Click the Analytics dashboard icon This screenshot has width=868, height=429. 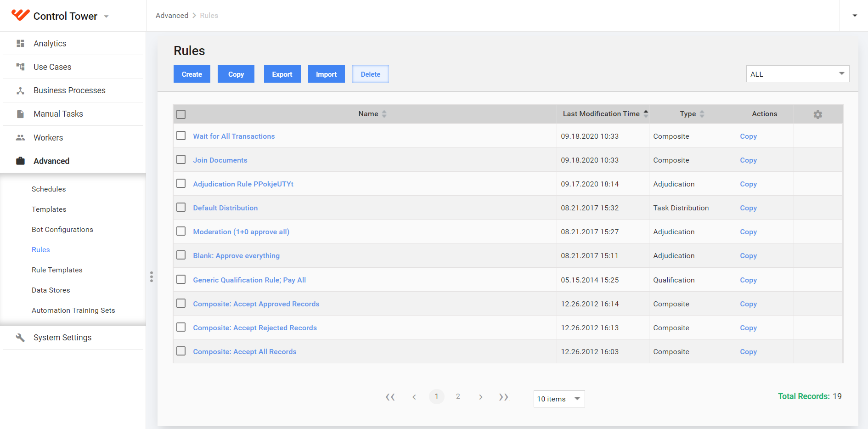tap(20, 44)
